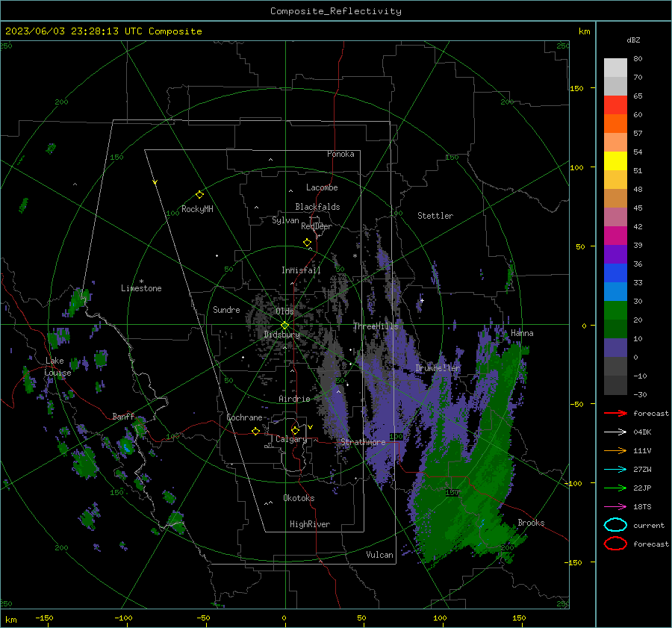The height and width of the screenshot is (628, 672).
Task: Click the cyan current ellipse icon
Action: [x=615, y=525]
